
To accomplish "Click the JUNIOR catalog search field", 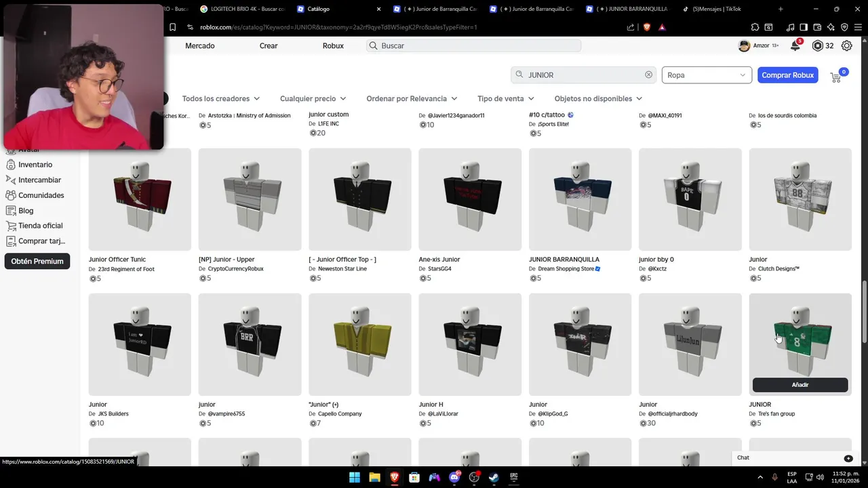I will click(583, 75).
